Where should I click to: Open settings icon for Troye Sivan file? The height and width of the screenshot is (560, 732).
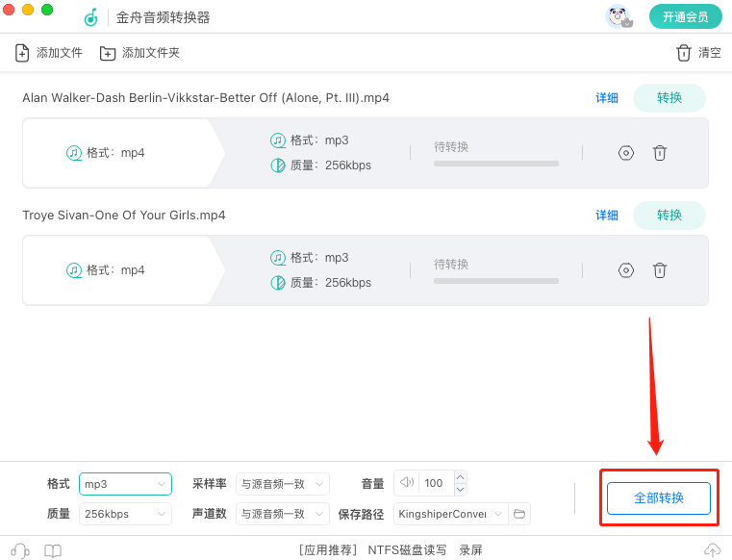(x=626, y=270)
